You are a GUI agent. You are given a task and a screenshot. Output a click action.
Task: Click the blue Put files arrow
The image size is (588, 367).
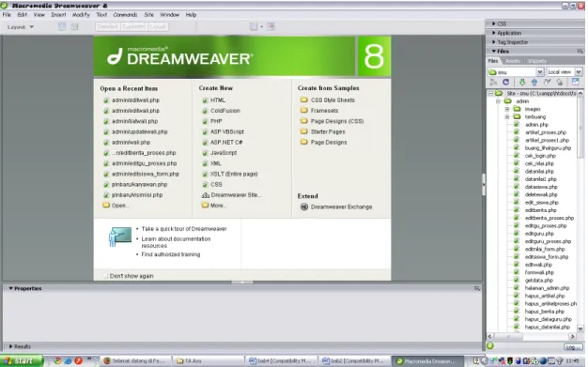click(x=534, y=82)
